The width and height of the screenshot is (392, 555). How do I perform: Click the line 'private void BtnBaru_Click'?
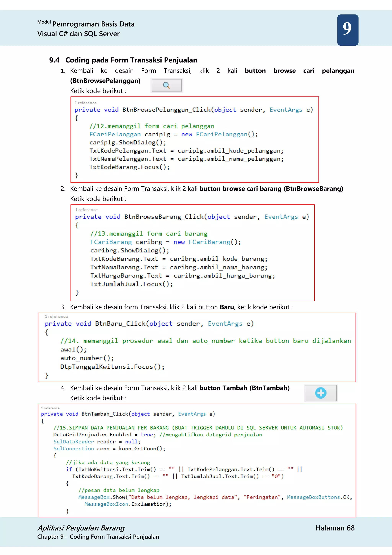coord(149,324)
